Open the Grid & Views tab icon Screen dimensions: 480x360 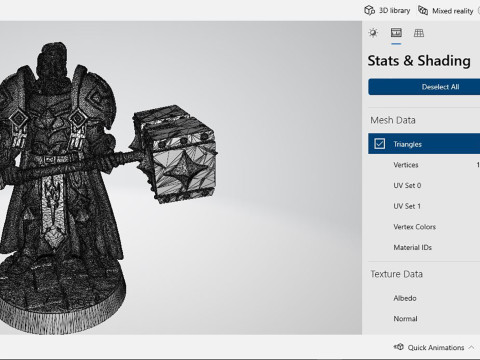[419, 33]
